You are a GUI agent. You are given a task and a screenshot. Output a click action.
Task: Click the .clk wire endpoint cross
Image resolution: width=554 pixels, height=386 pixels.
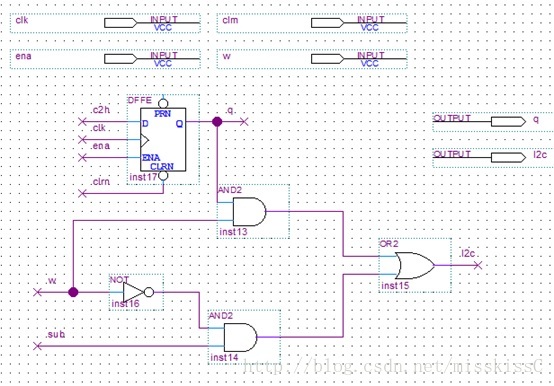[x=82, y=139]
